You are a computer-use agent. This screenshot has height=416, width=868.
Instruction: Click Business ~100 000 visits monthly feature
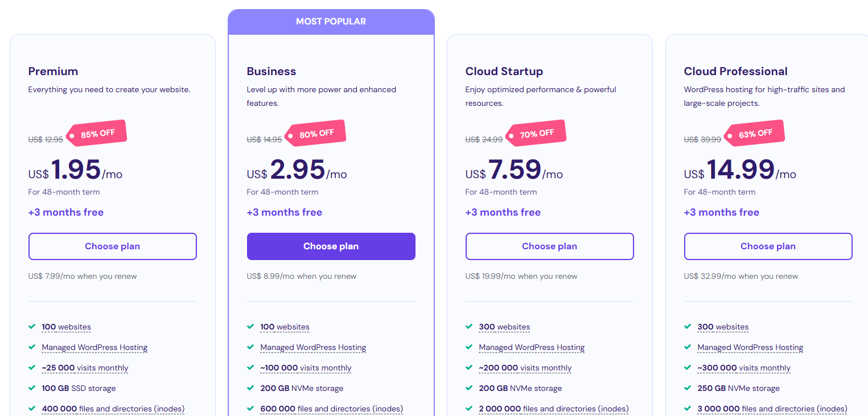pyautogui.click(x=306, y=368)
